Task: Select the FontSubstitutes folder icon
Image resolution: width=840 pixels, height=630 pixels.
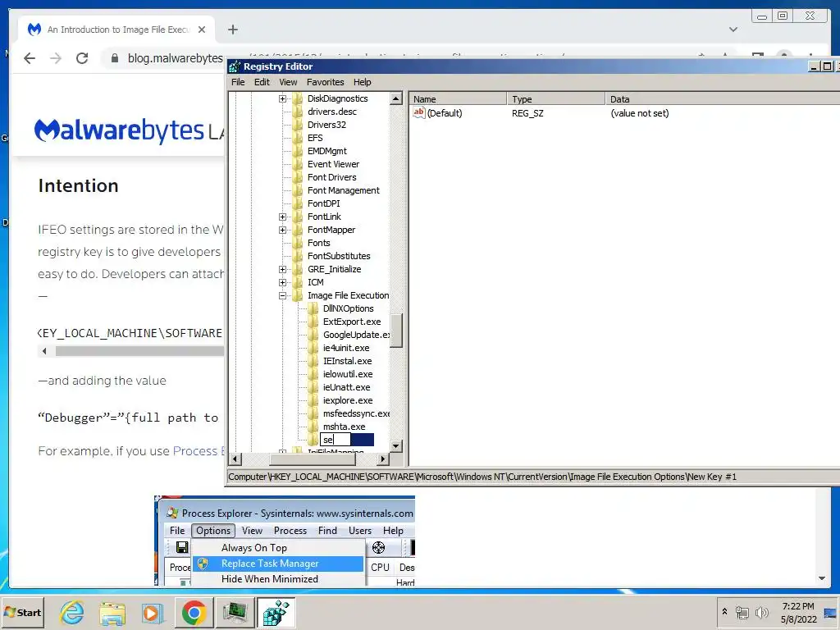Action: (x=297, y=256)
